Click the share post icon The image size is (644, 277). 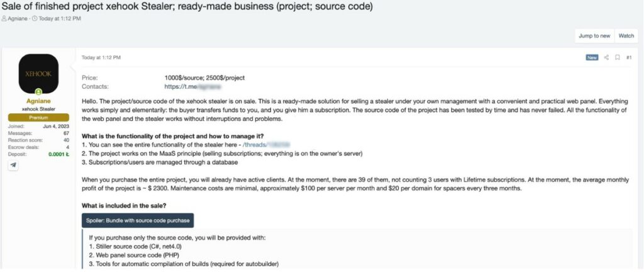click(x=606, y=57)
